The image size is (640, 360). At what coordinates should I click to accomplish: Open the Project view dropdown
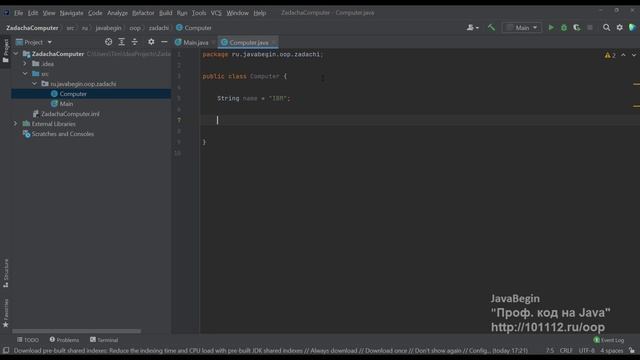[x=34, y=42]
